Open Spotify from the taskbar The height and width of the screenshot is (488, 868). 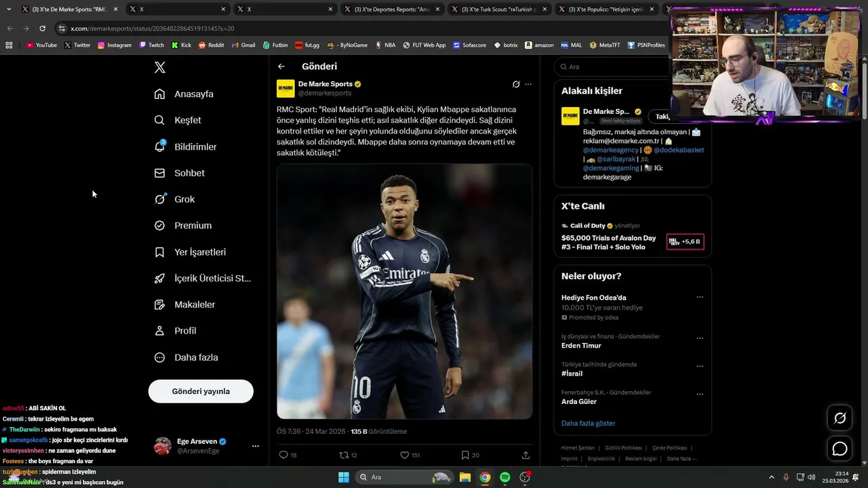click(x=505, y=477)
